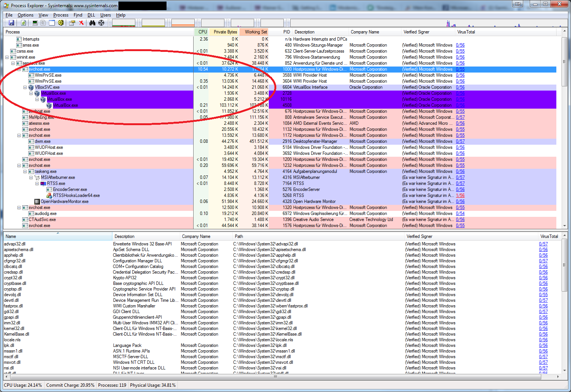Open the DLL menu

[x=91, y=15]
